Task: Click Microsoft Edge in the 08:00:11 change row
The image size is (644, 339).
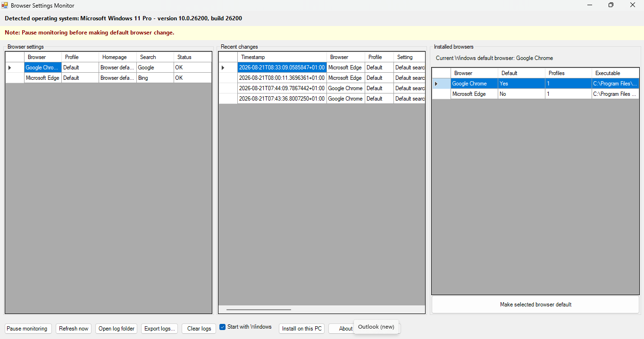Action: click(x=346, y=78)
